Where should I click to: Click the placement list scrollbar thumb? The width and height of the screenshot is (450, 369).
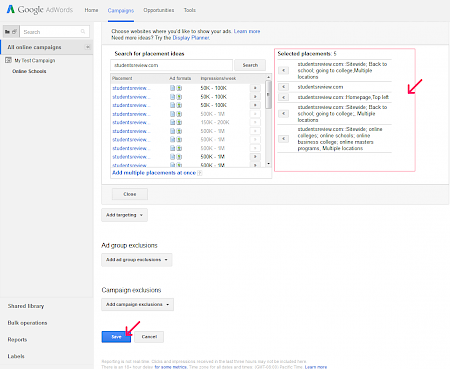(x=268, y=95)
